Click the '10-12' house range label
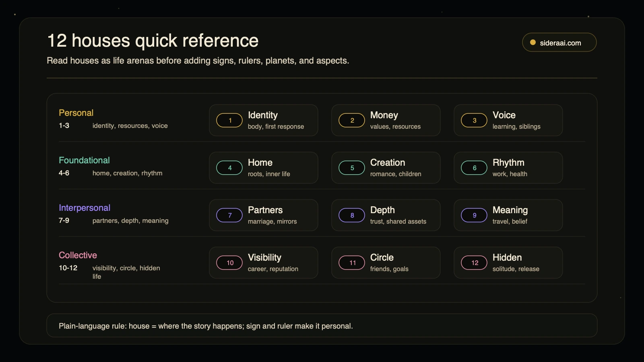This screenshot has width=644, height=362. tap(68, 268)
